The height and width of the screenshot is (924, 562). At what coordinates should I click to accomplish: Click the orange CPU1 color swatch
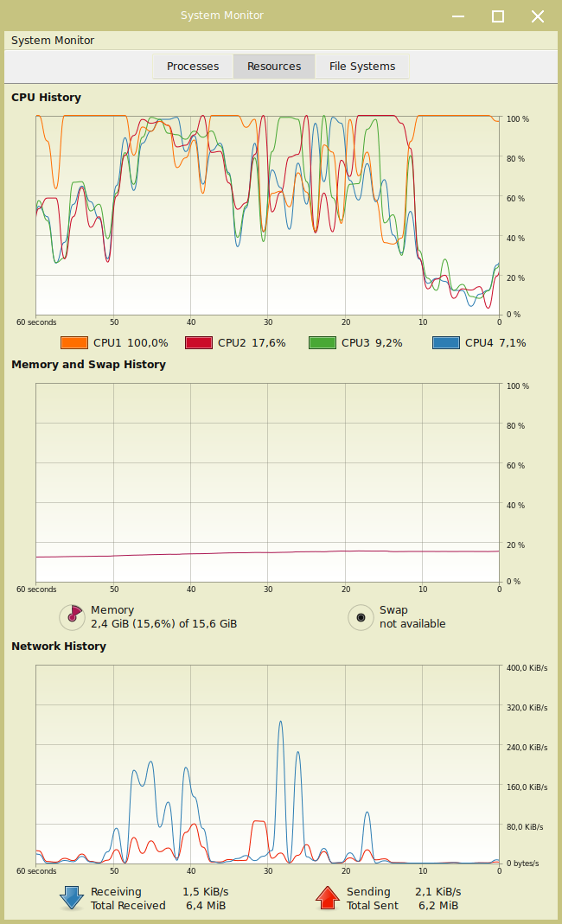coord(74,342)
